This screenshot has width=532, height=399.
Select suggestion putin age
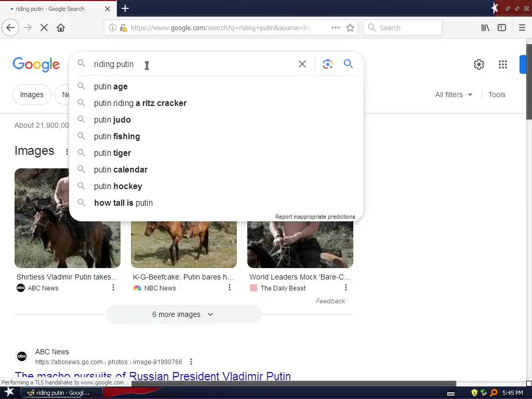click(216, 87)
